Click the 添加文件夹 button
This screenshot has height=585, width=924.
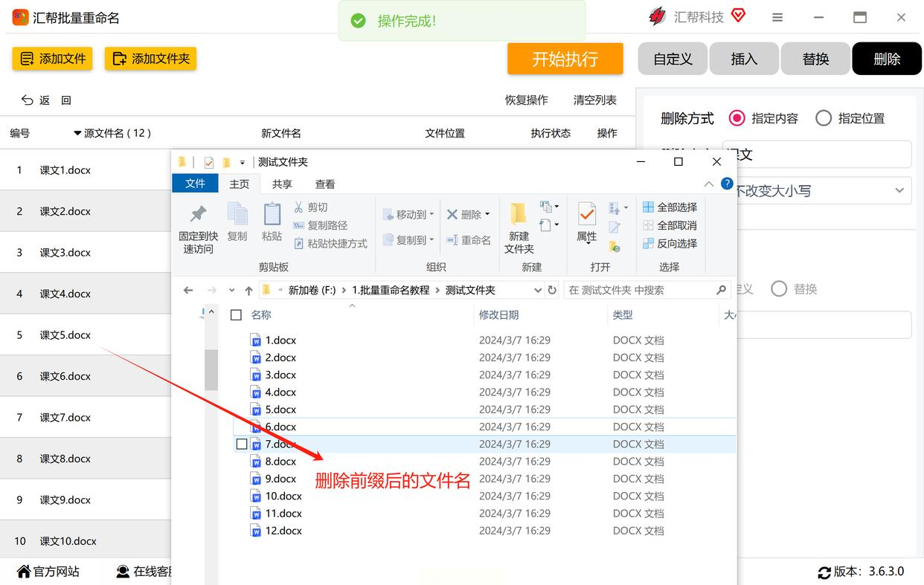pyautogui.click(x=150, y=59)
